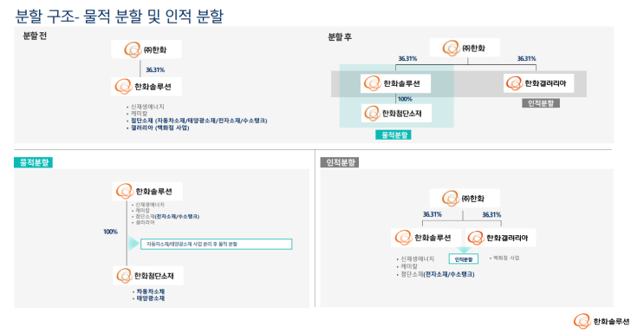Click the slide title 분할 구조- 물적 분할 및 인적 분할

(120, 16)
